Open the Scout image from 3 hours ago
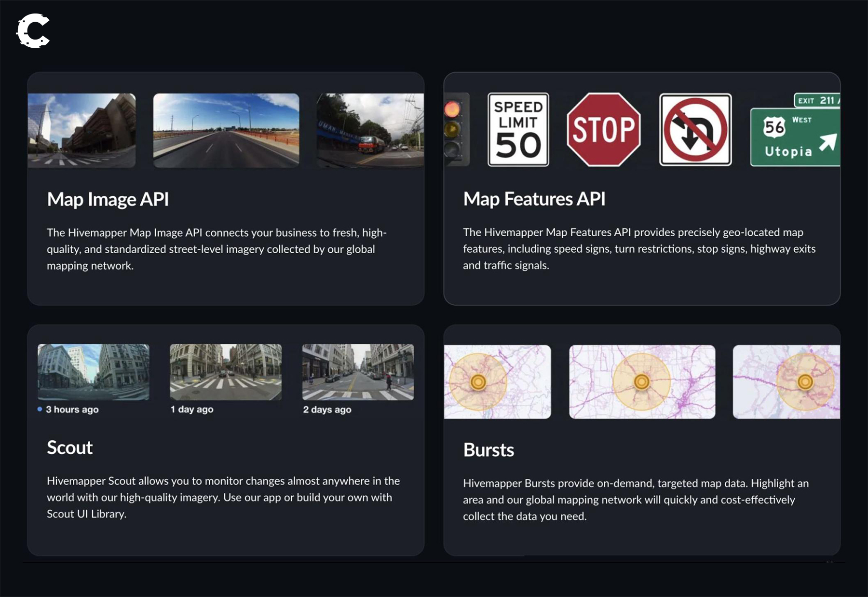 93,372
